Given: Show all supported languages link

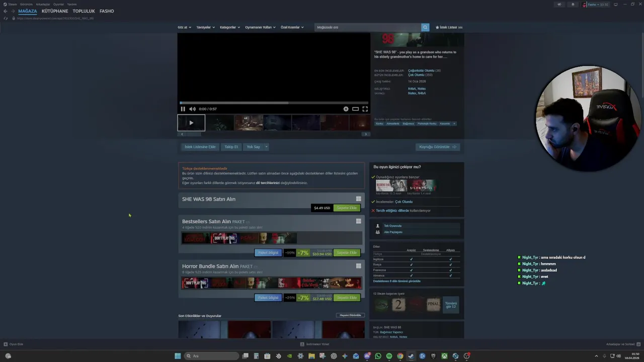Looking at the screenshot, I should pyautogui.click(x=397, y=281).
